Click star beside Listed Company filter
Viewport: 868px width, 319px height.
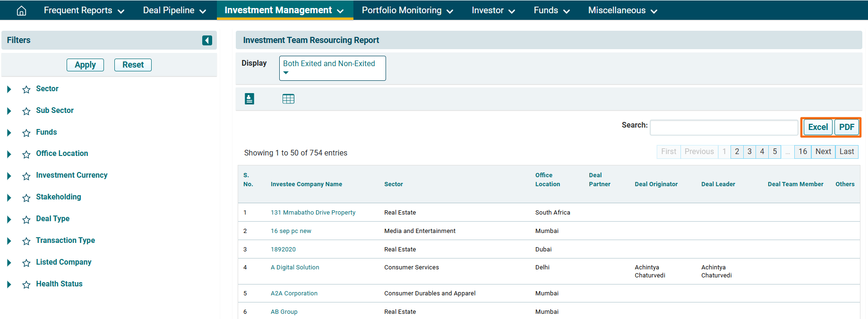point(26,263)
